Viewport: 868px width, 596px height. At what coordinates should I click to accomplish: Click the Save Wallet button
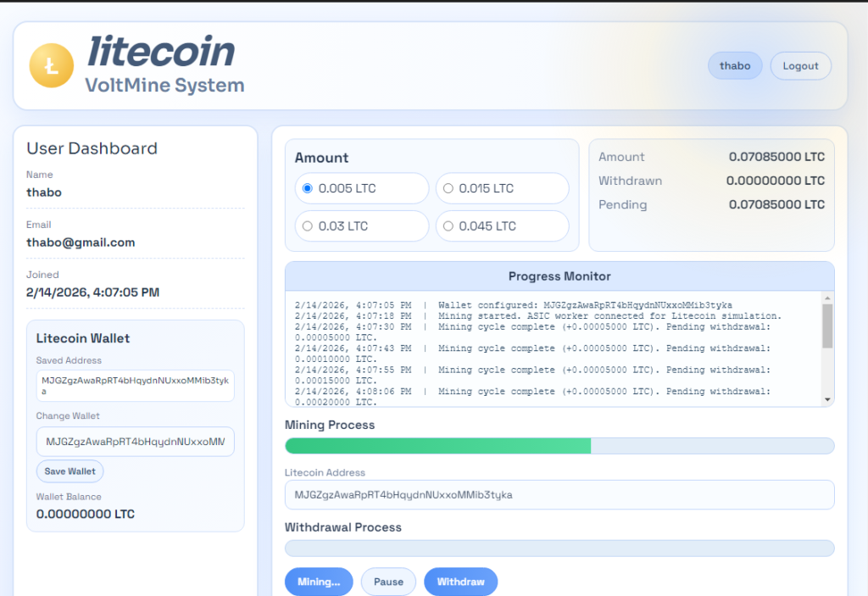(x=70, y=471)
